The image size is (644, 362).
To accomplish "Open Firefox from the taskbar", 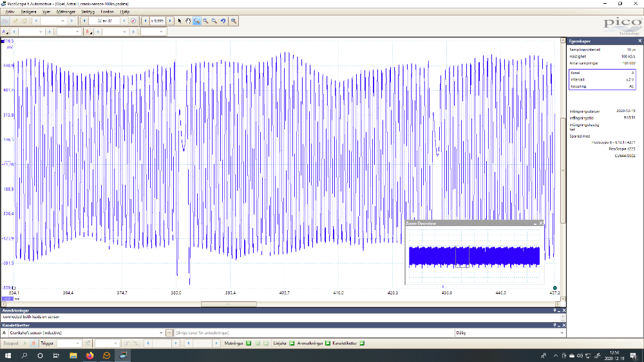I will click(x=90, y=356).
